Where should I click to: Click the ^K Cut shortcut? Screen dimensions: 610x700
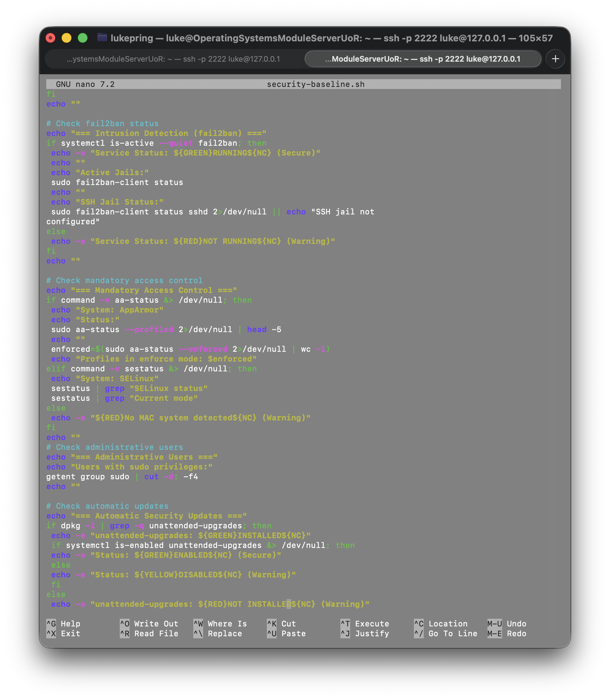pos(282,624)
